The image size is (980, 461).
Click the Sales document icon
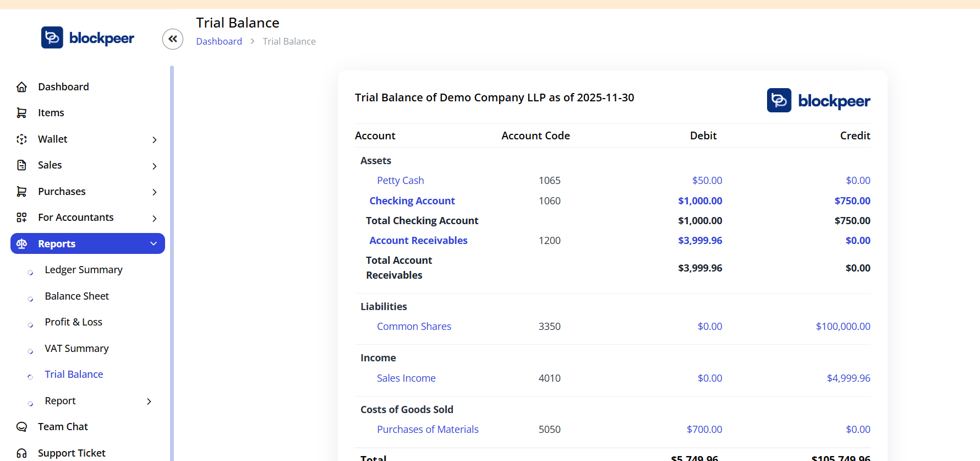click(x=21, y=165)
